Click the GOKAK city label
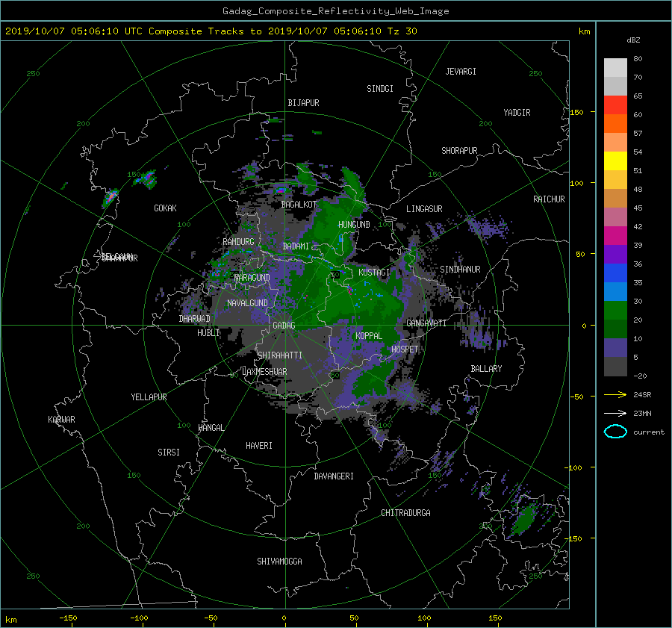This screenshot has height=628, width=672. point(165,208)
